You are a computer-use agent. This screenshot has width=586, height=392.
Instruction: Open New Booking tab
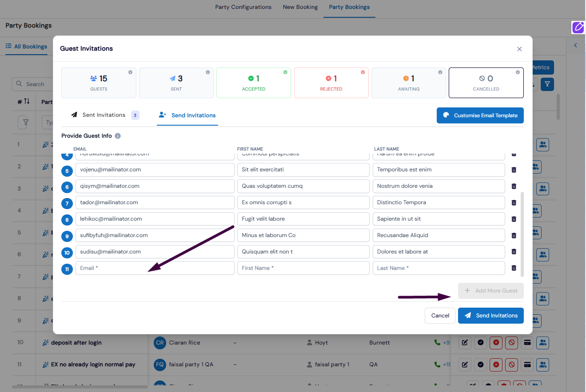[300, 7]
